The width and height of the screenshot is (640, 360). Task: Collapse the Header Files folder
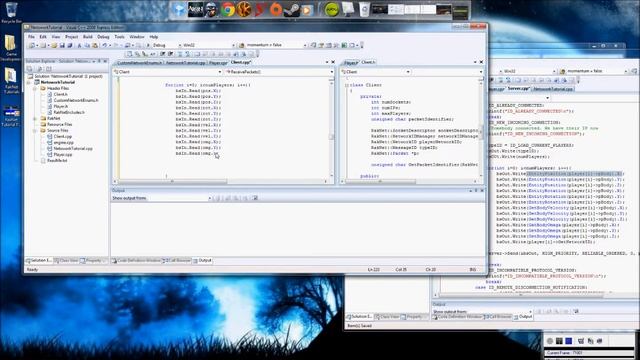pos(36,88)
